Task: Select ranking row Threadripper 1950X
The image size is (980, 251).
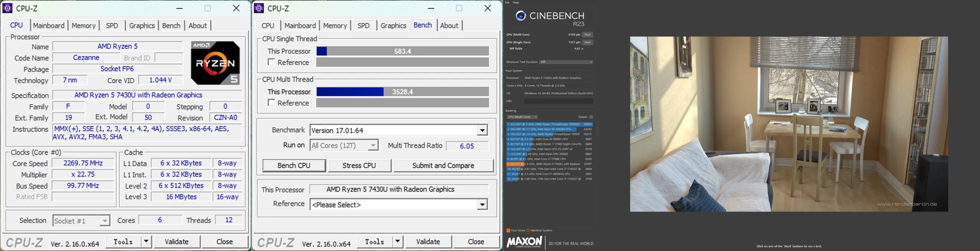Action: coord(550,134)
